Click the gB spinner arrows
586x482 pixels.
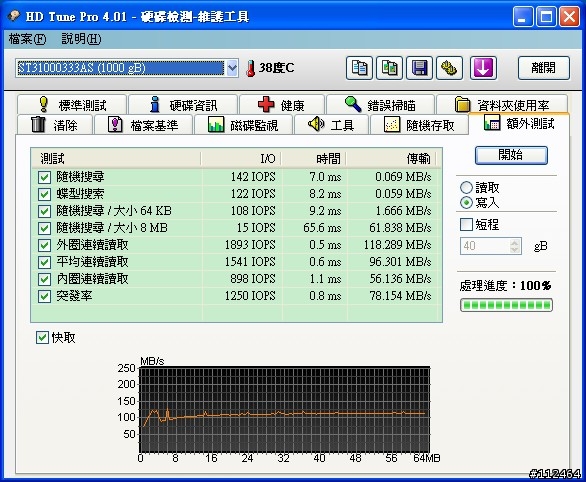(515, 246)
